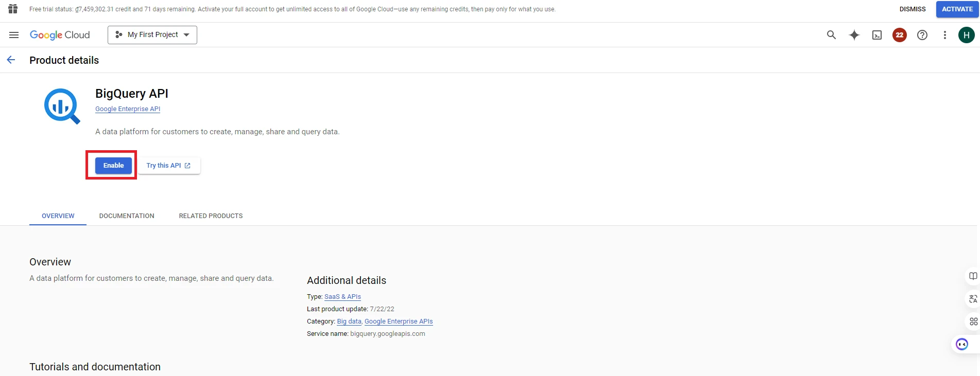Open the three-dot settings menu
This screenshot has height=376, width=980.
pos(944,35)
